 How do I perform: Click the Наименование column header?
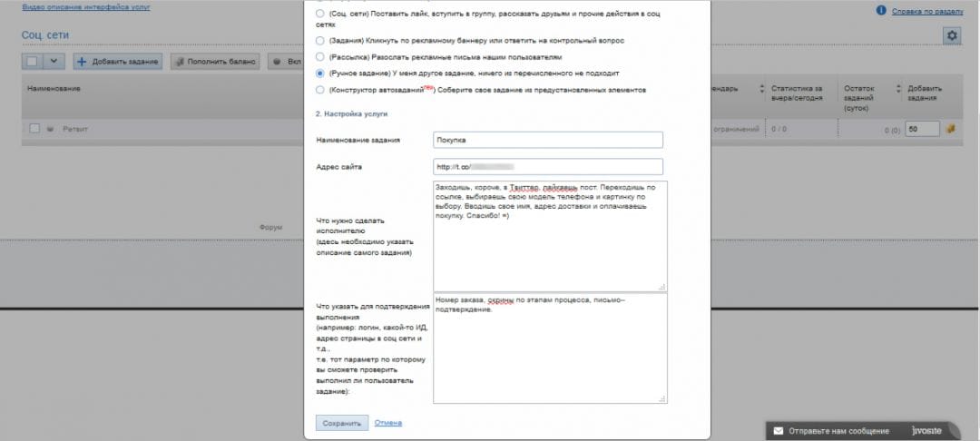pos(54,89)
